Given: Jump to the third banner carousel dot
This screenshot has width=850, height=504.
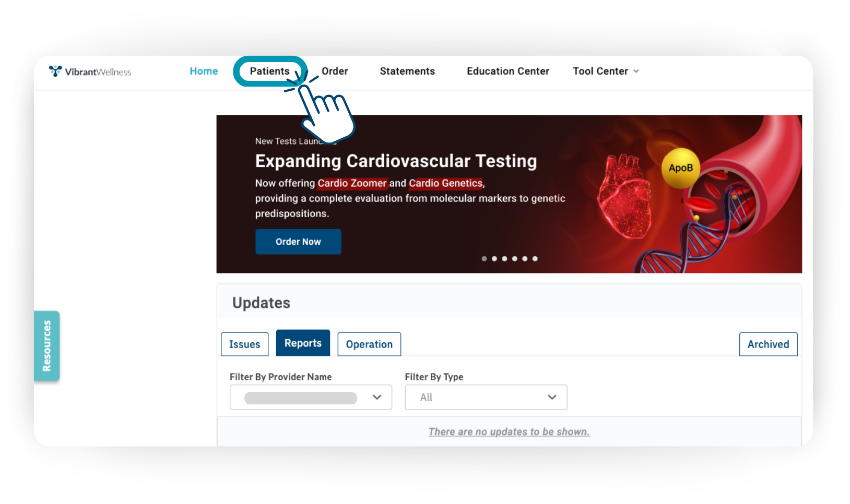Looking at the screenshot, I should tap(504, 259).
